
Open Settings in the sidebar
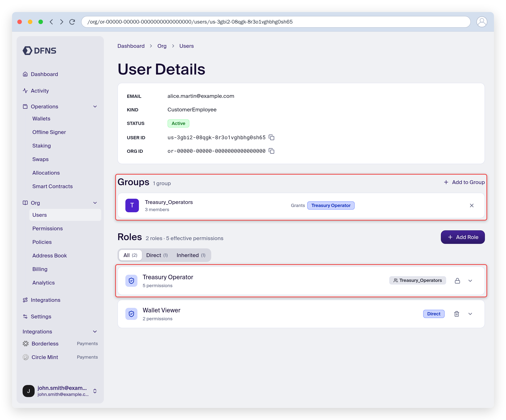pyautogui.click(x=37, y=317)
